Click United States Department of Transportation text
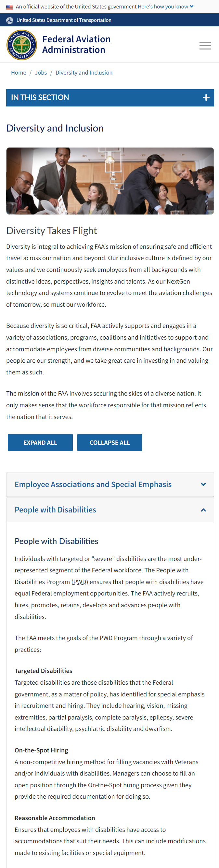The width and height of the screenshot is (219, 868). 64,20
